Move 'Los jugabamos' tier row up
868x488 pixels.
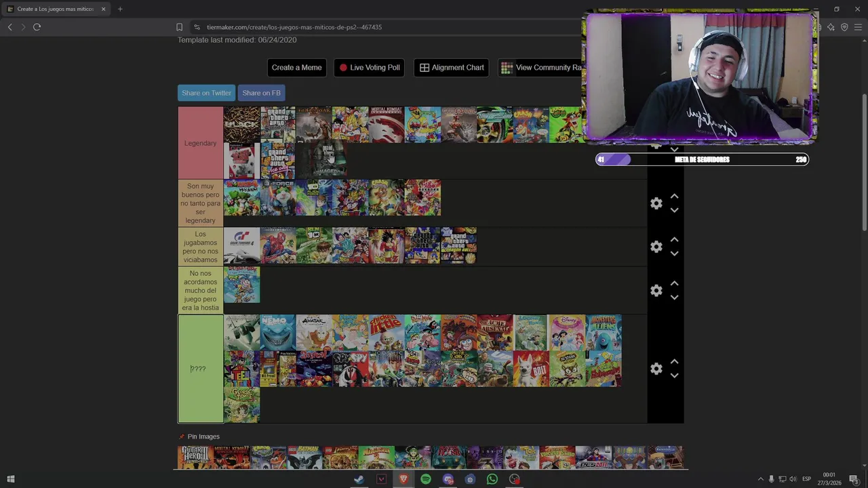[674, 239]
